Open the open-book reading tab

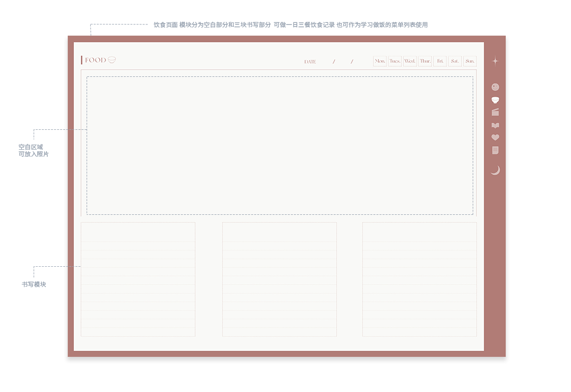pyautogui.click(x=495, y=125)
